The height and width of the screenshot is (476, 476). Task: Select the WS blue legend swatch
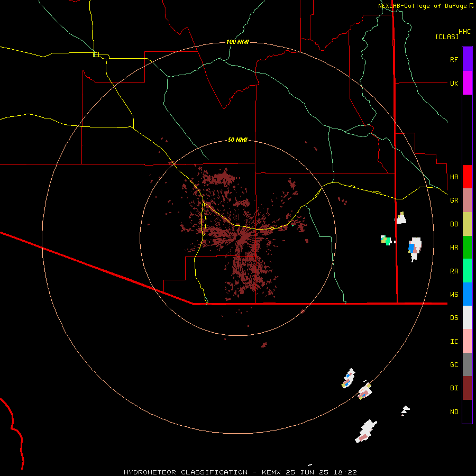tap(467, 294)
